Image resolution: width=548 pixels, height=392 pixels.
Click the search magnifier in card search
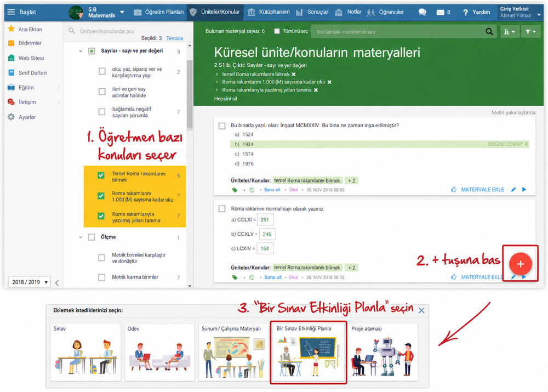click(x=489, y=32)
